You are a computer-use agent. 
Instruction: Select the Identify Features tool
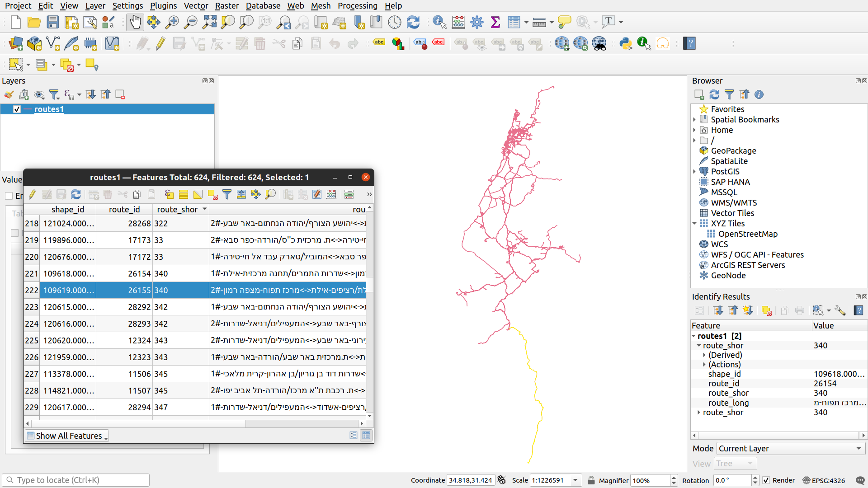point(439,22)
